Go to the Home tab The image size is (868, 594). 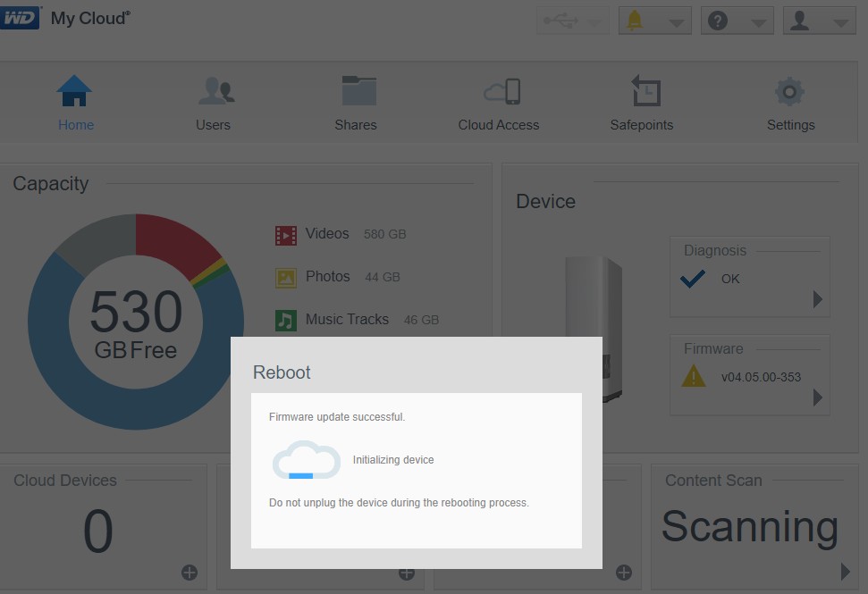[x=75, y=104]
